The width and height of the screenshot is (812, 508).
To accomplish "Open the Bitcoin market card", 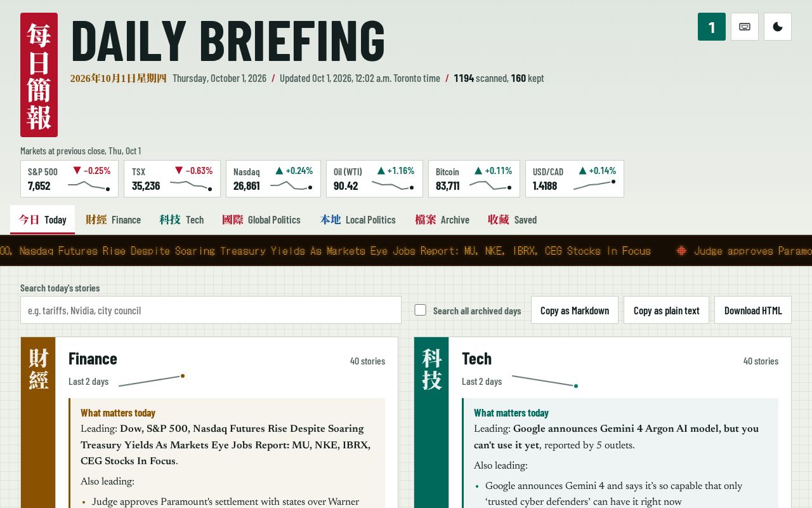I will 474,178.
